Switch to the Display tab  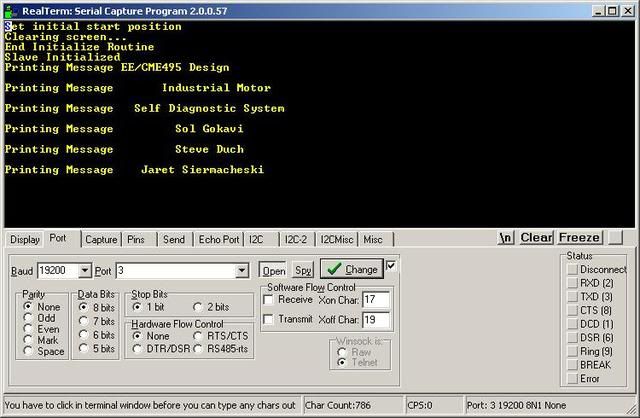click(24, 240)
